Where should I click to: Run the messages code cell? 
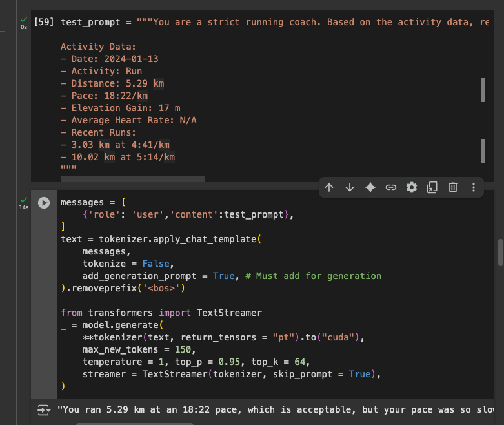pyautogui.click(x=44, y=203)
